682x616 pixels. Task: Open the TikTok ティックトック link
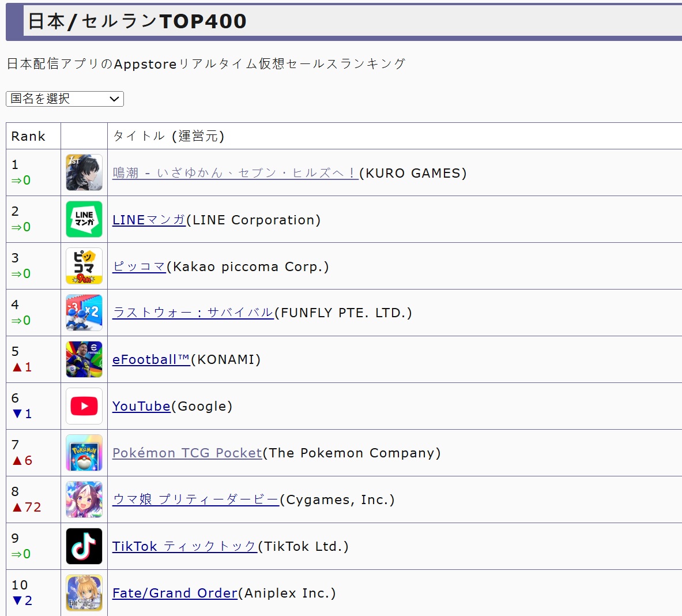point(185,546)
